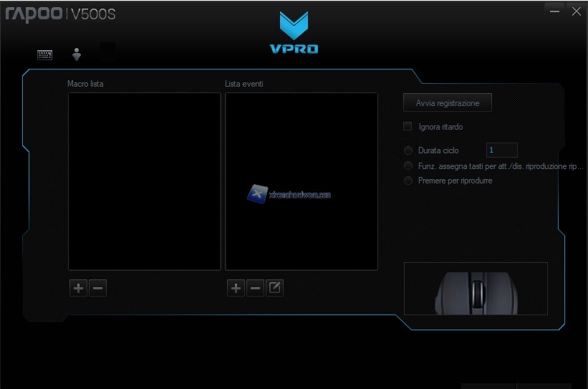This screenshot has height=389, width=588.
Task: Click the mouse preview thumbnail
Action: pyautogui.click(x=476, y=289)
